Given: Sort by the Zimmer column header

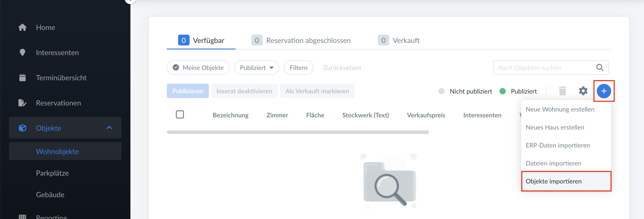Looking at the screenshot, I should click(x=277, y=115).
